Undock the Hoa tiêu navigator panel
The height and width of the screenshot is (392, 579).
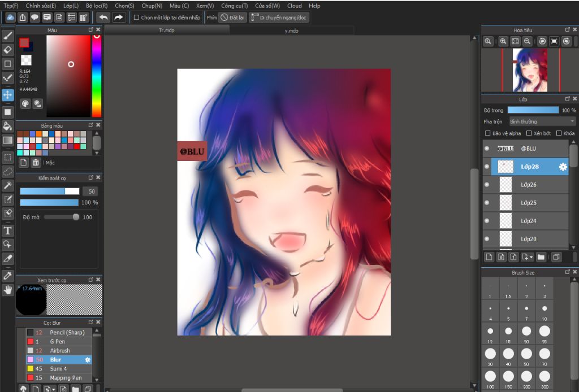click(568, 29)
